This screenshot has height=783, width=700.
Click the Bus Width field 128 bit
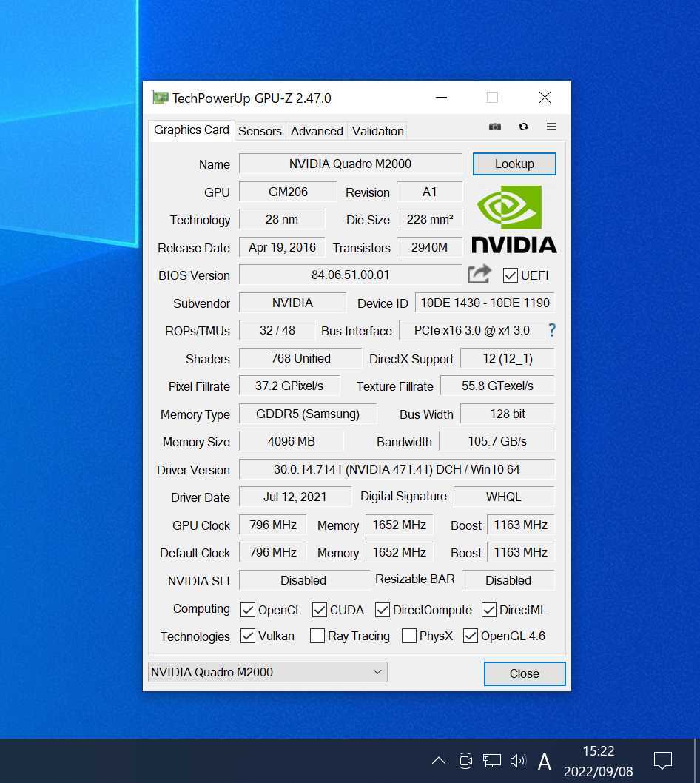[x=508, y=414]
